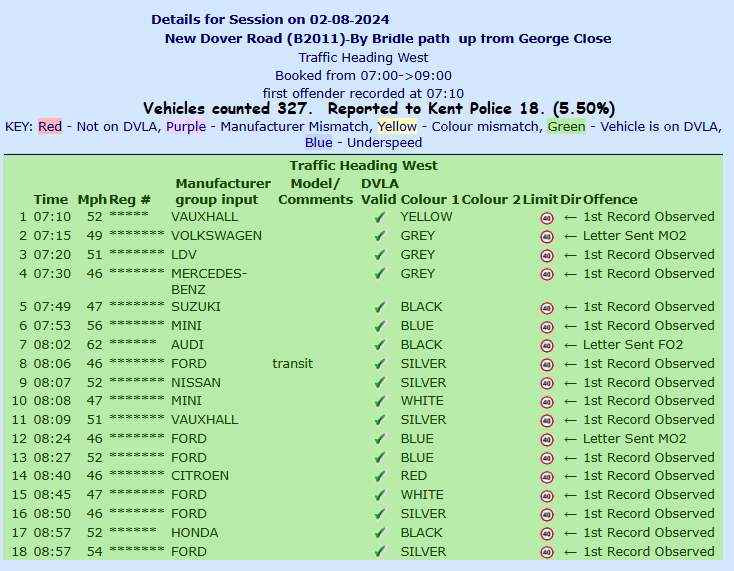This screenshot has height=571, width=734.
Task: Click the LDV manufacturer cell
Action: point(184,255)
